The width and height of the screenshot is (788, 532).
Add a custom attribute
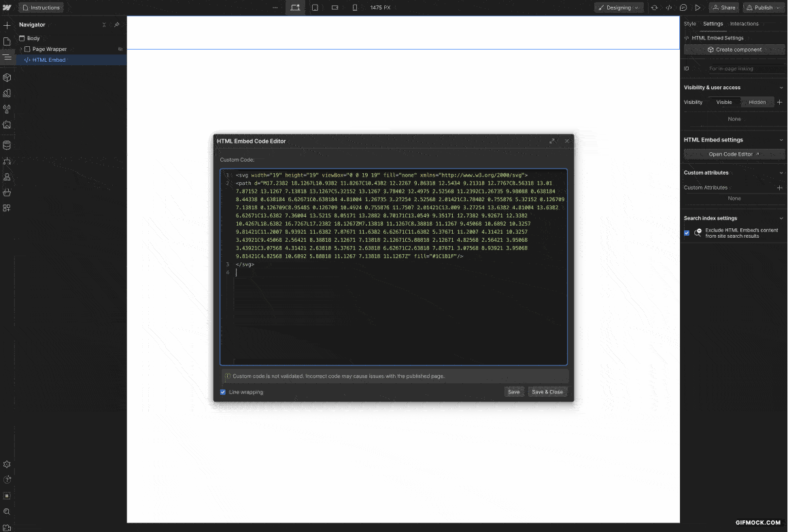tap(779, 188)
